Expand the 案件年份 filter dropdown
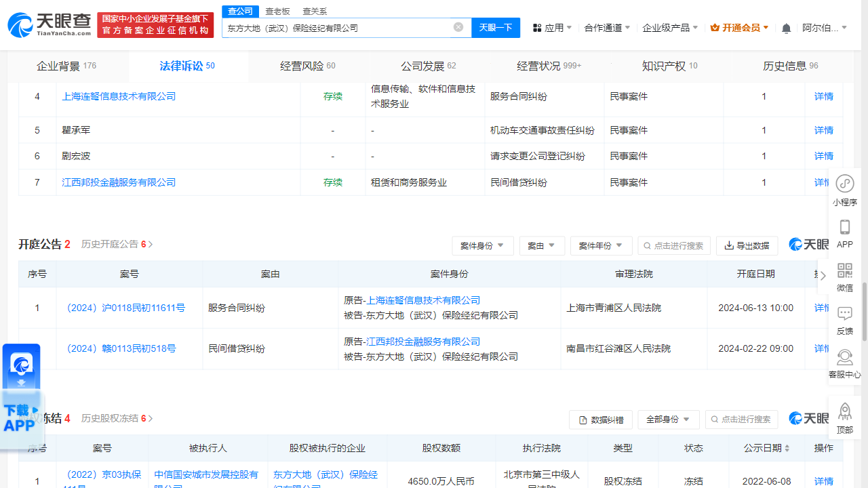Image resolution: width=868 pixels, height=488 pixels. 601,245
